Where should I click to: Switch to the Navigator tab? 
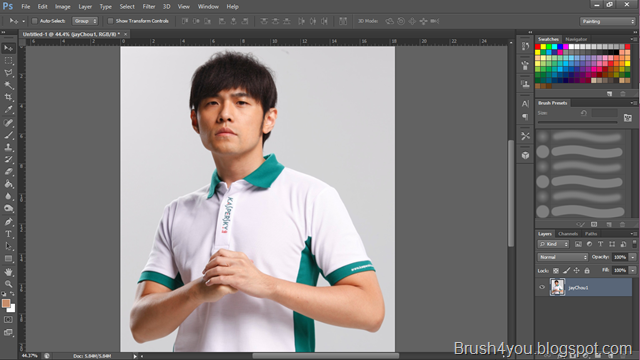pos(576,39)
